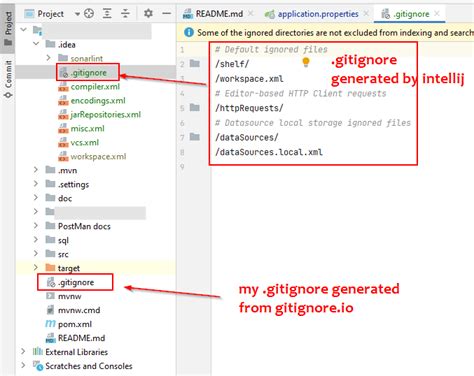The image size is (474, 376).
Task: Click Scratches and Consoles icon
Action: [x=38, y=366]
